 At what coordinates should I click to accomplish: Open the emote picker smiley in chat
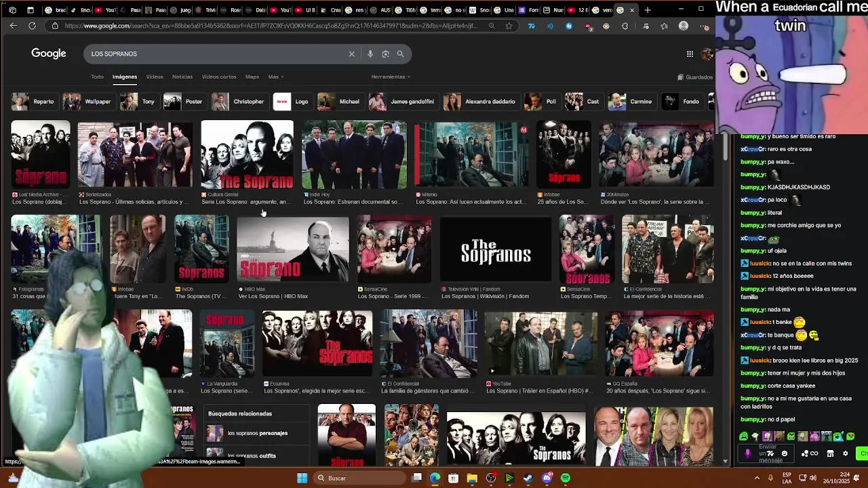785,453
